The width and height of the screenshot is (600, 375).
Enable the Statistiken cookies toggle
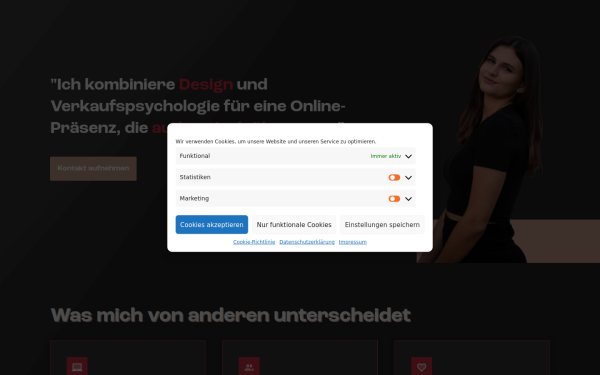[x=394, y=178]
